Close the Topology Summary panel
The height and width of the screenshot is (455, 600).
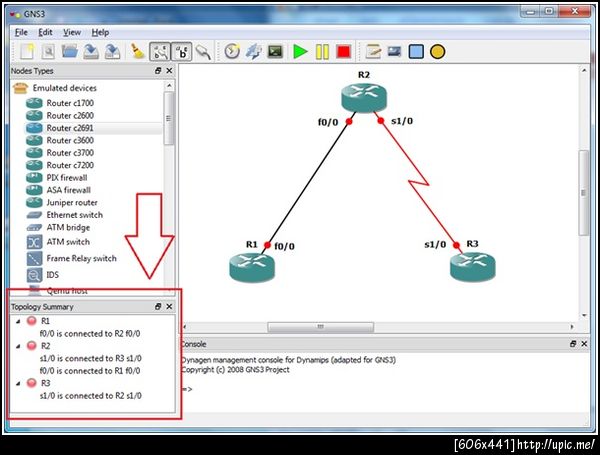pyautogui.click(x=169, y=307)
